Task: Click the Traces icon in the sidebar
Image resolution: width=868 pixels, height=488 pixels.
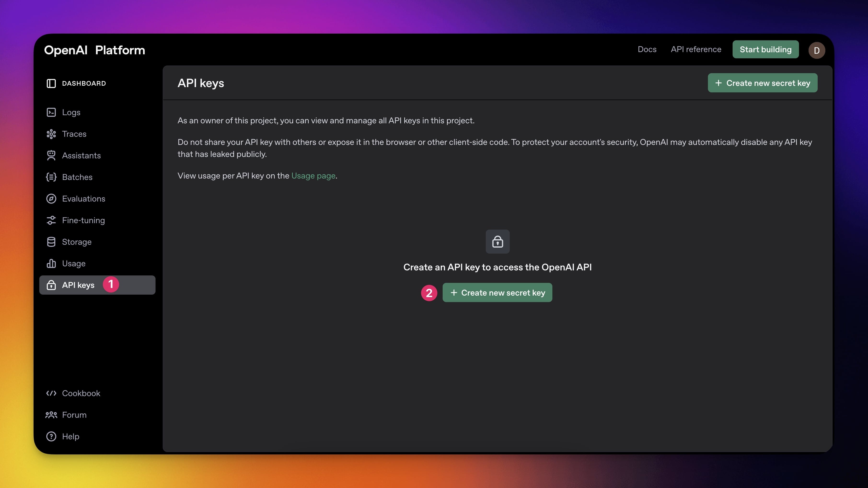Action: [x=51, y=134]
